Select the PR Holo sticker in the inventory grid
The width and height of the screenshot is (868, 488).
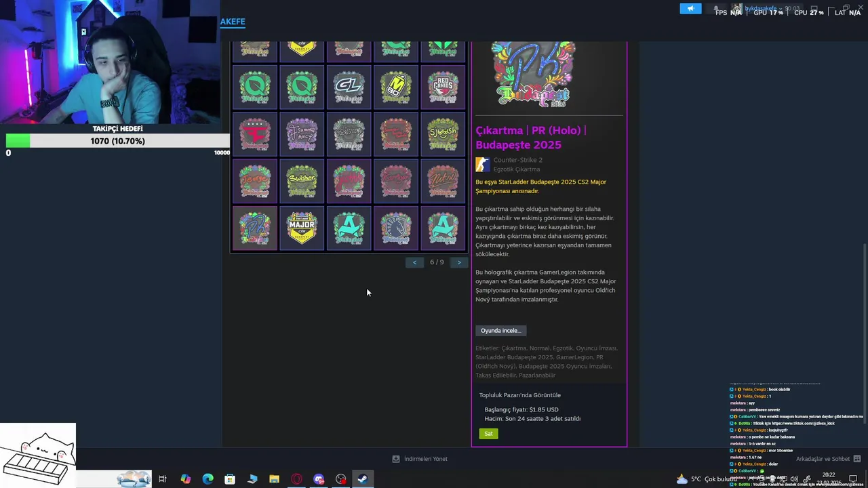(255, 228)
